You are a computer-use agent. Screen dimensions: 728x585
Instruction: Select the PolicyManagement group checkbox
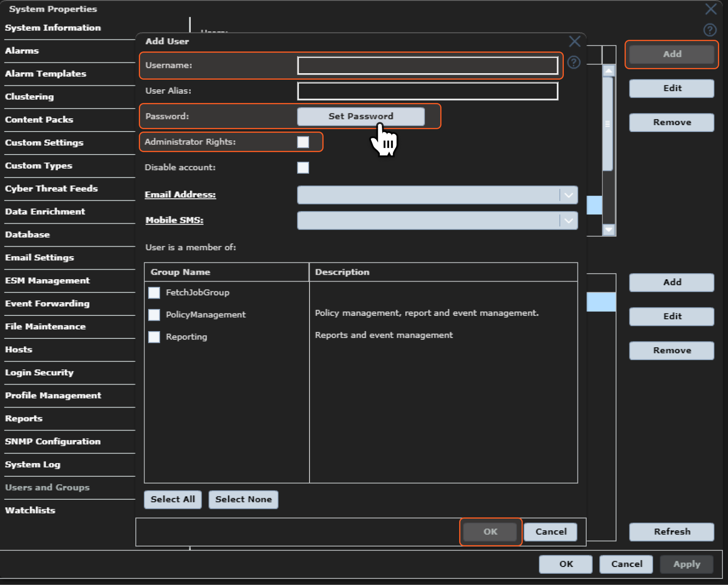(154, 315)
